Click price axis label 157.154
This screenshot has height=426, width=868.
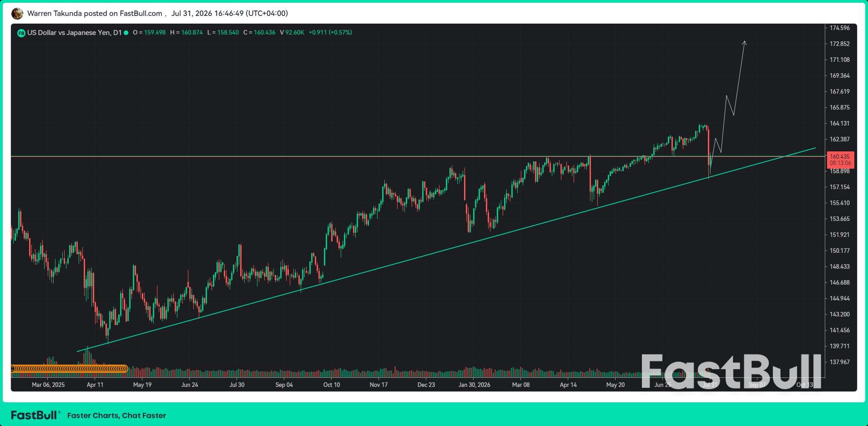tap(839, 187)
